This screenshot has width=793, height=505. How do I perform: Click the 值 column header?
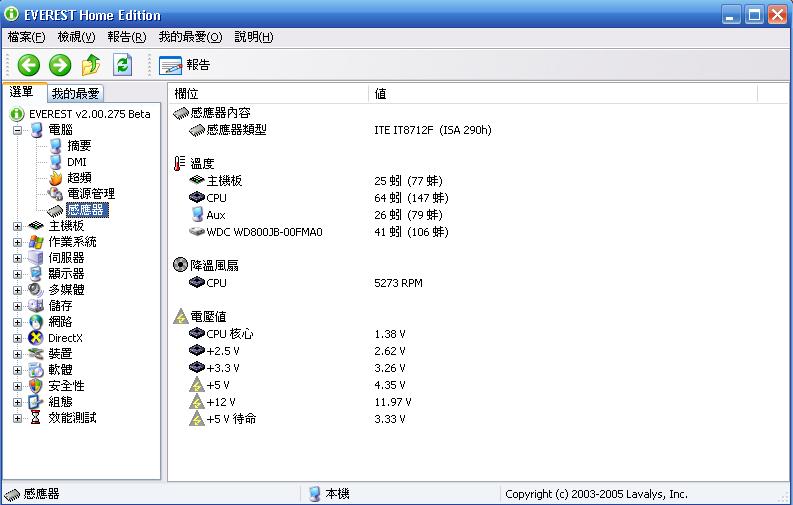tap(563, 94)
